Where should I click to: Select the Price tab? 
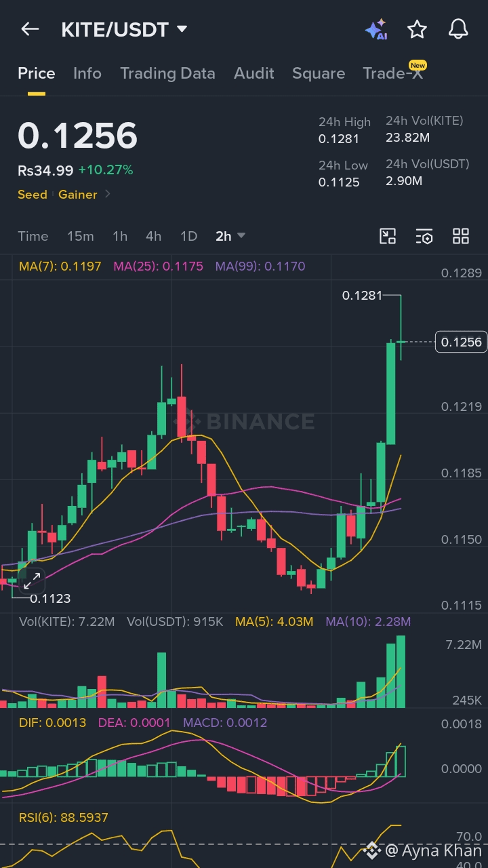point(37,73)
